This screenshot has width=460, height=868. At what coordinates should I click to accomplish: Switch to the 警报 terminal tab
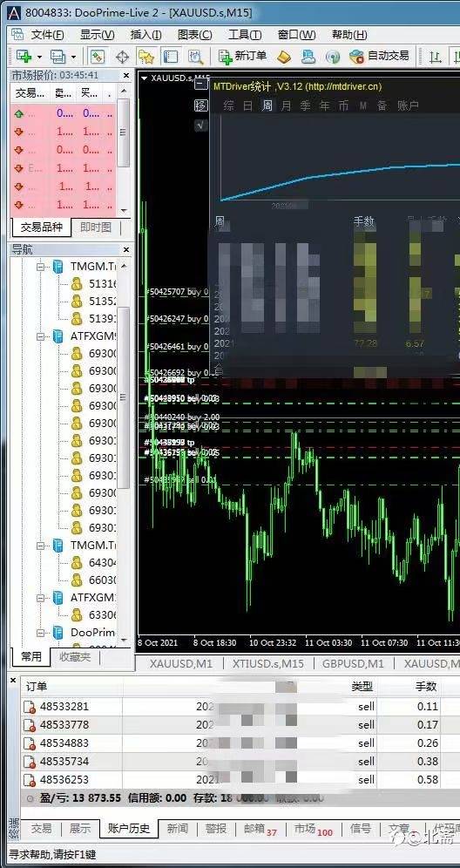coord(215,829)
